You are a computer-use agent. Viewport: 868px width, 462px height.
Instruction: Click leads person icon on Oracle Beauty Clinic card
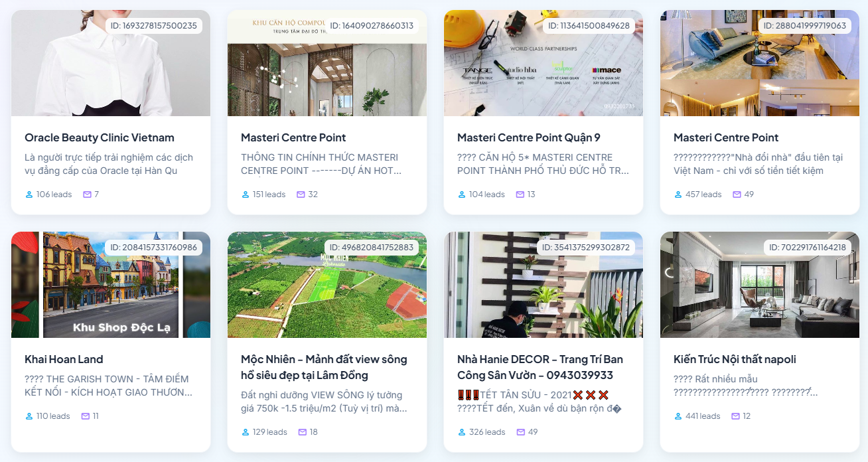(29, 194)
